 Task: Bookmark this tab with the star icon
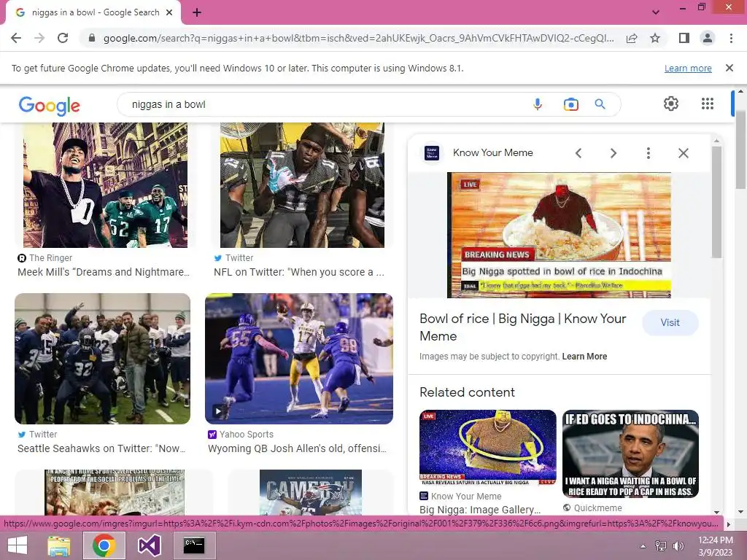(x=655, y=38)
